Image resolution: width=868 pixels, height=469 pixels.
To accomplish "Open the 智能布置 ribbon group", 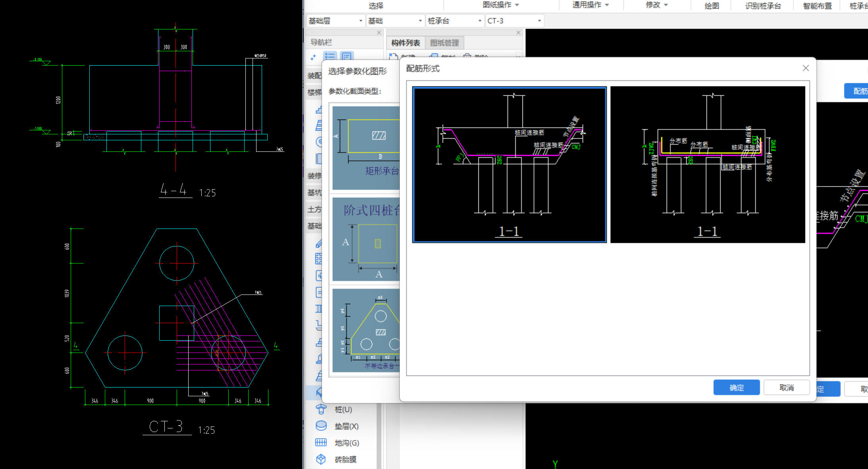I will click(817, 6).
